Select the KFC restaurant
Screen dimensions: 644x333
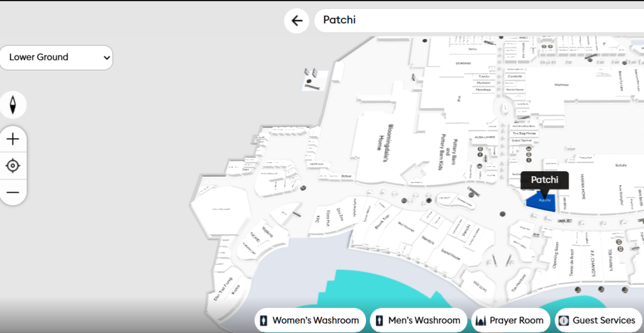tap(318, 218)
